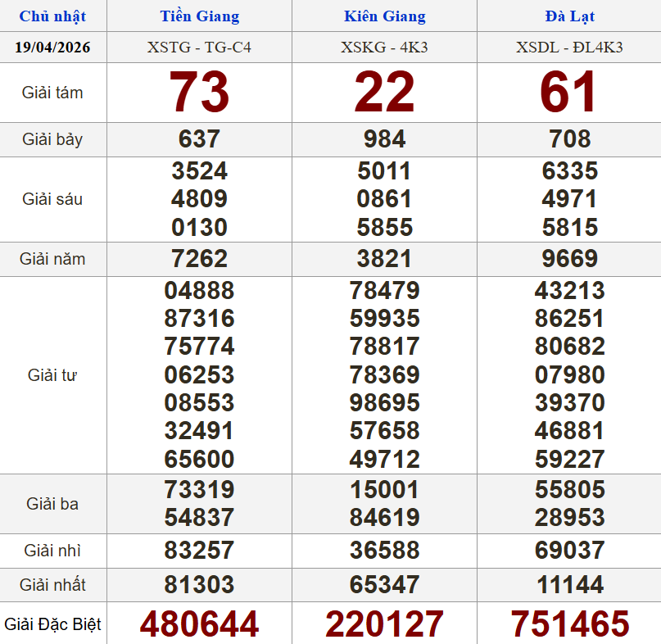Click the Giải tư row label
This screenshot has width=661, height=644.
[52, 375]
